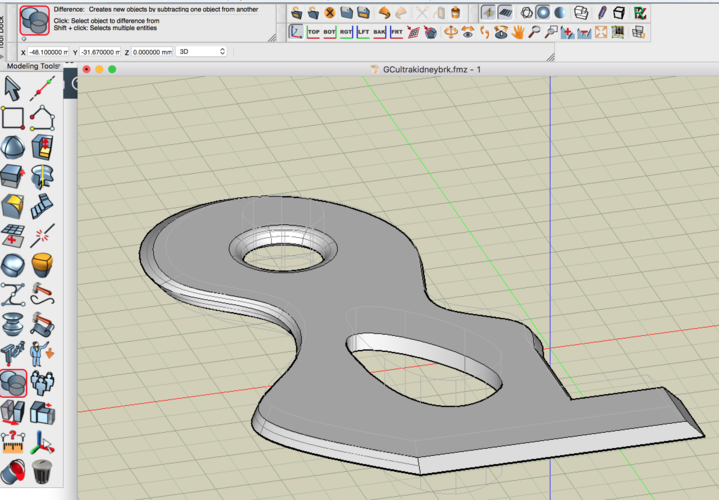Select the Place component person tool

[x=42, y=353]
